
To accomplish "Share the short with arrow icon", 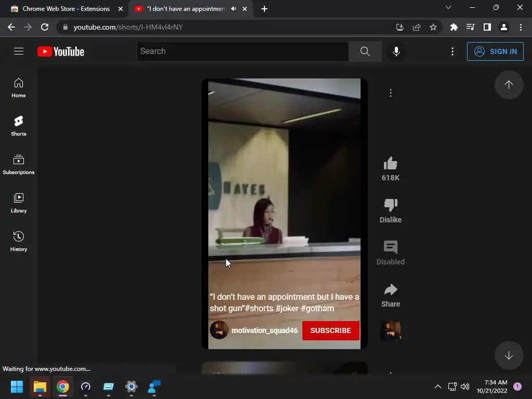I will [x=391, y=289].
